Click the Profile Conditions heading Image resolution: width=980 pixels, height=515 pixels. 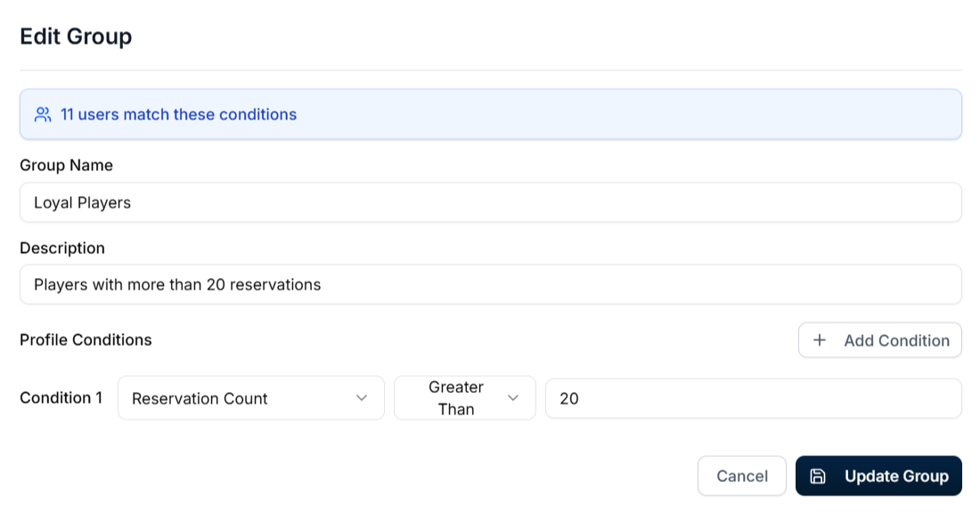86,340
